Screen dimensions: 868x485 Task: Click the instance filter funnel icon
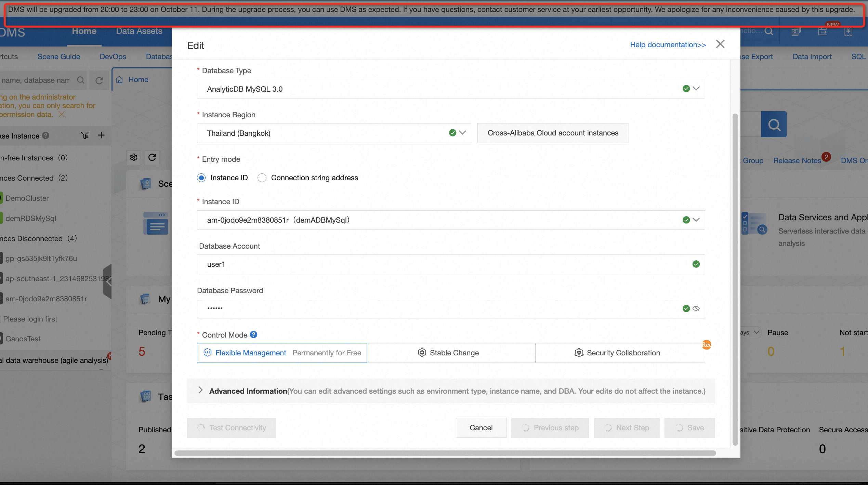point(85,135)
